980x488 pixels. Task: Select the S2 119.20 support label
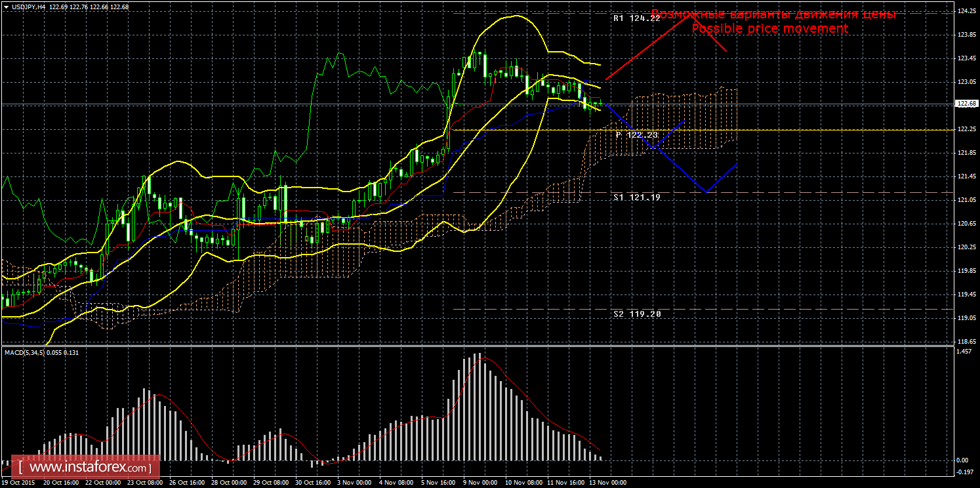tap(636, 314)
